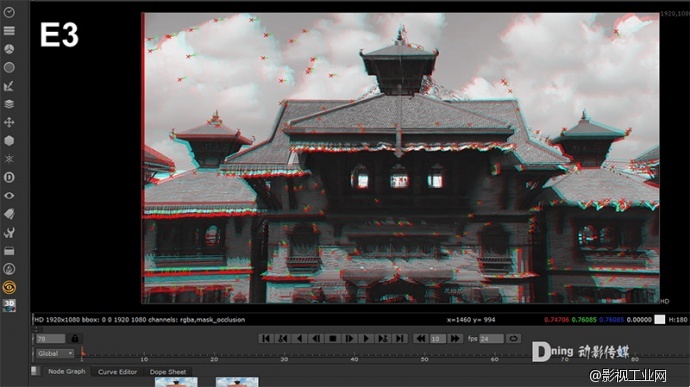Switch to the Node Graph tab

coord(67,372)
